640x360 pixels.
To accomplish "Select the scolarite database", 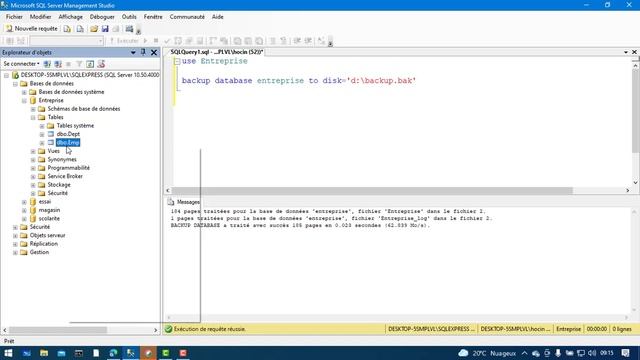I will click(x=49, y=219).
